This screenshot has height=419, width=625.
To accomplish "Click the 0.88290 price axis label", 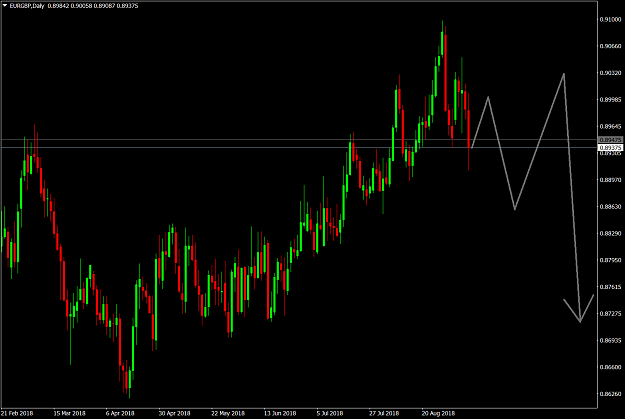I will (611, 233).
